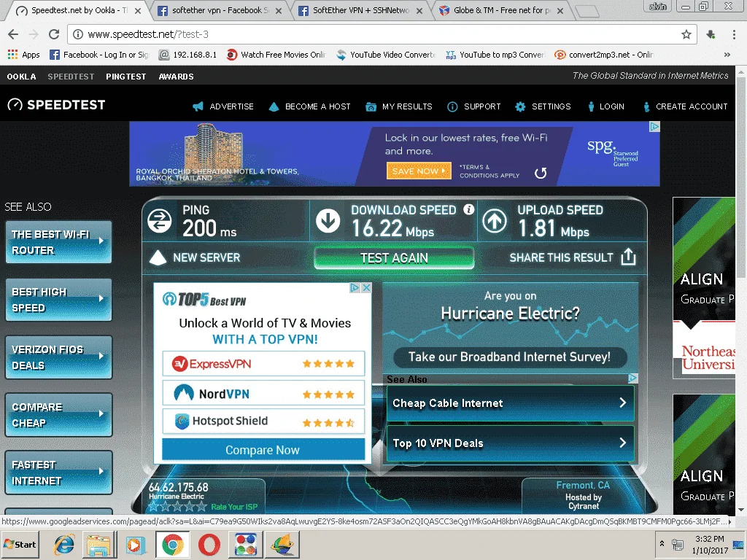The height and width of the screenshot is (560, 747).
Task: Open AWARDS in the top menu
Action: [176, 77]
